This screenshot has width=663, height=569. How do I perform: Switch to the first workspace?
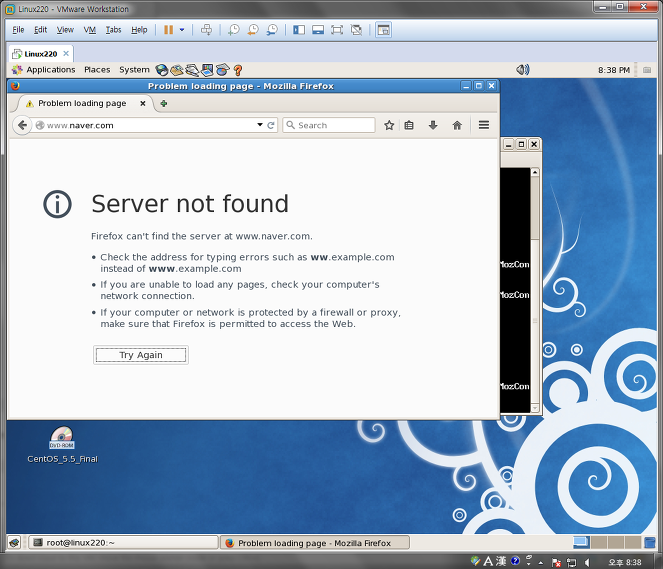coord(581,542)
